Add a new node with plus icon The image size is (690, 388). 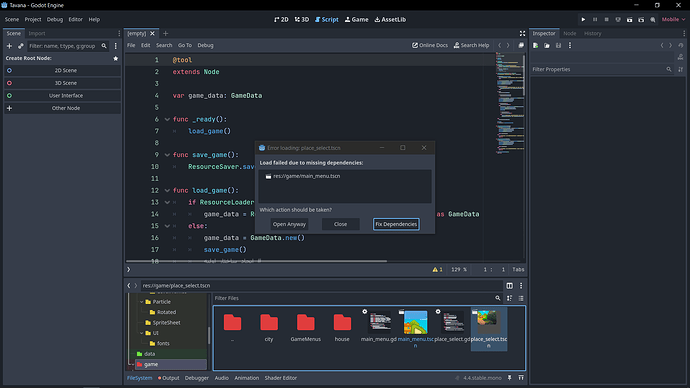(9, 46)
